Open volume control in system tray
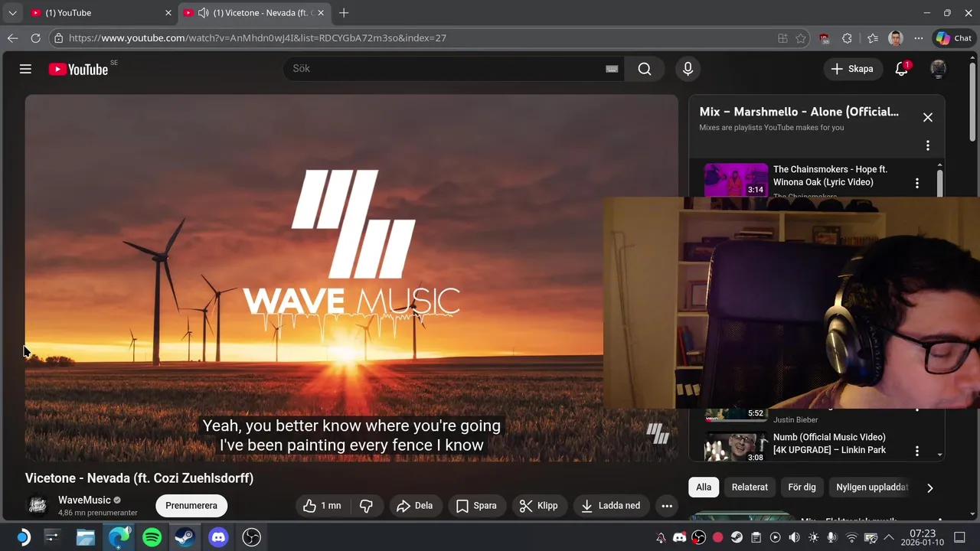 [794, 538]
